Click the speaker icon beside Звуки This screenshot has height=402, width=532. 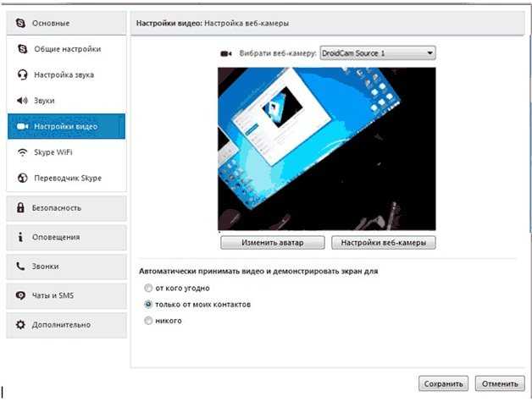[x=22, y=101]
